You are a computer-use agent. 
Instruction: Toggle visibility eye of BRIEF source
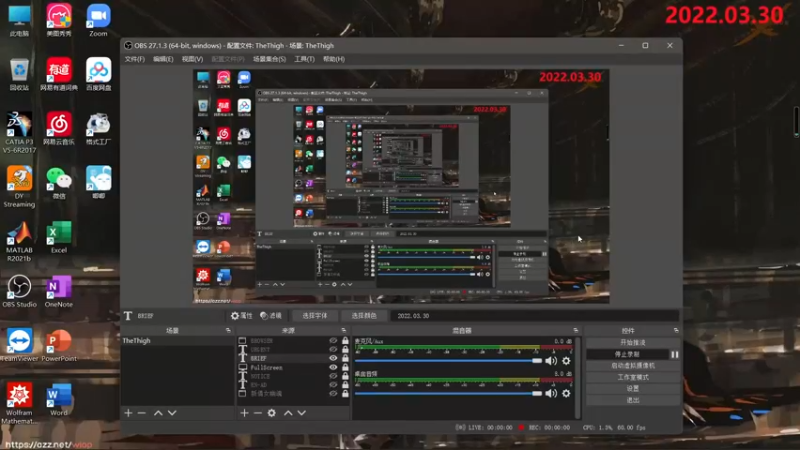(x=333, y=358)
